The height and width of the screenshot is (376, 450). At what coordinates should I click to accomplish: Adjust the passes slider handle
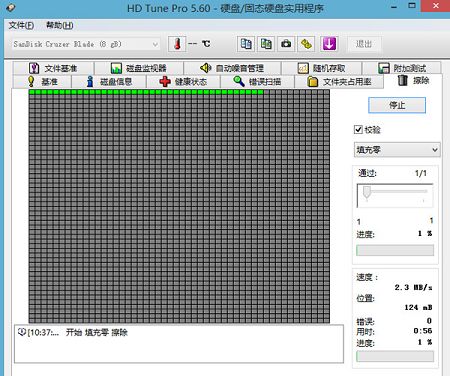(x=367, y=192)
